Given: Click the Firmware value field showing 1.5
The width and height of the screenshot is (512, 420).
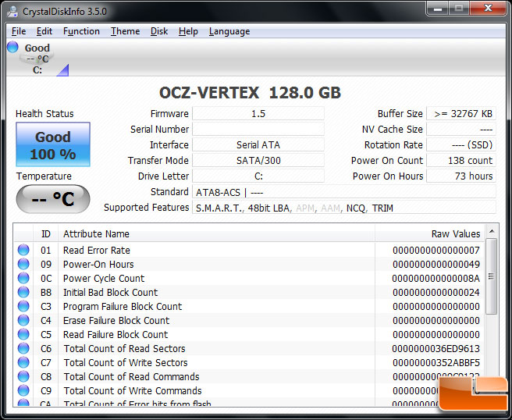Looking at the screenshot, I should [258, 114].
